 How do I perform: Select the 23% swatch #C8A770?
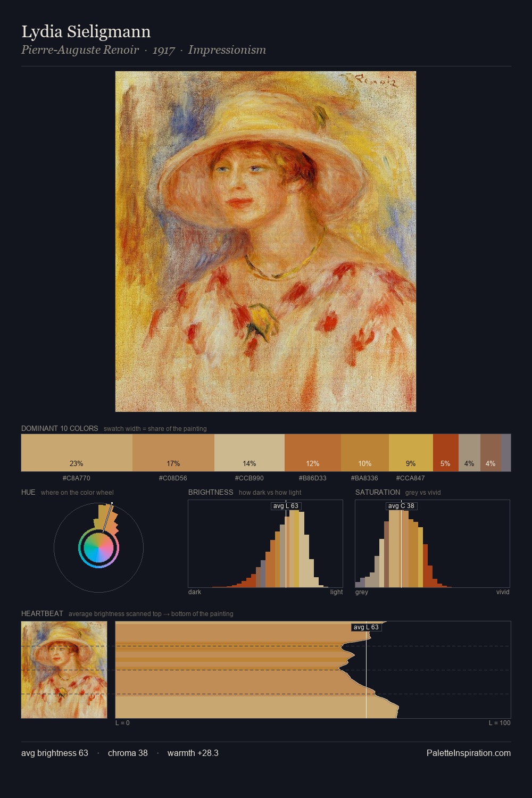(77, 453)
